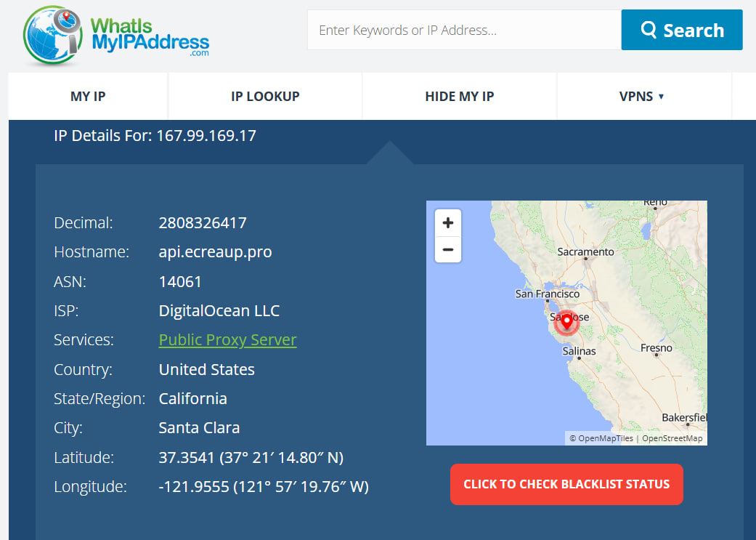Screen dimensions: 756x540
Task: Open the OpenStreetMap attribution link
Action: (x=672, y=438)
